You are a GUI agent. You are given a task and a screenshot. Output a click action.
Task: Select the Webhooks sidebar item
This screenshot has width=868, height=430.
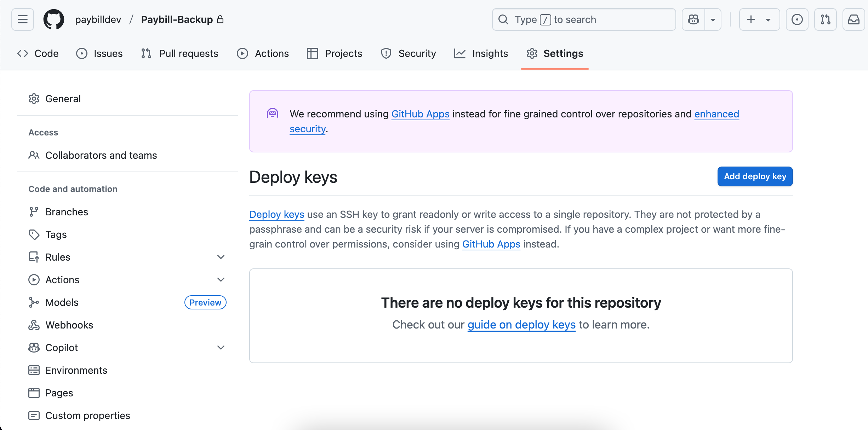click(69, 325)
